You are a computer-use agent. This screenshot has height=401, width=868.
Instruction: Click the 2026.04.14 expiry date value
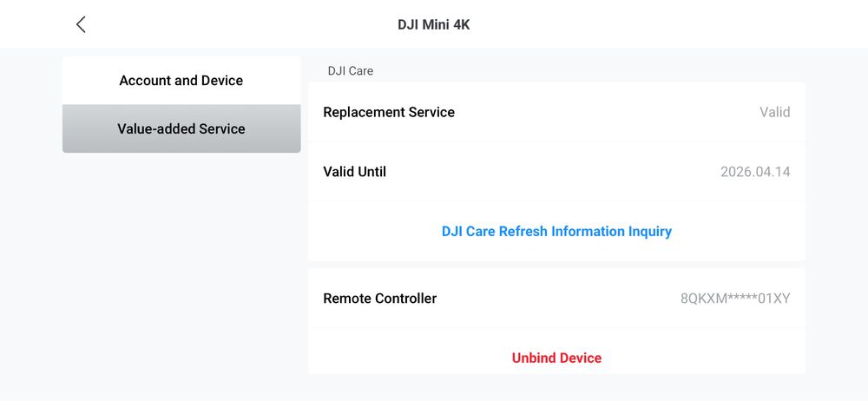click(755, 172)
